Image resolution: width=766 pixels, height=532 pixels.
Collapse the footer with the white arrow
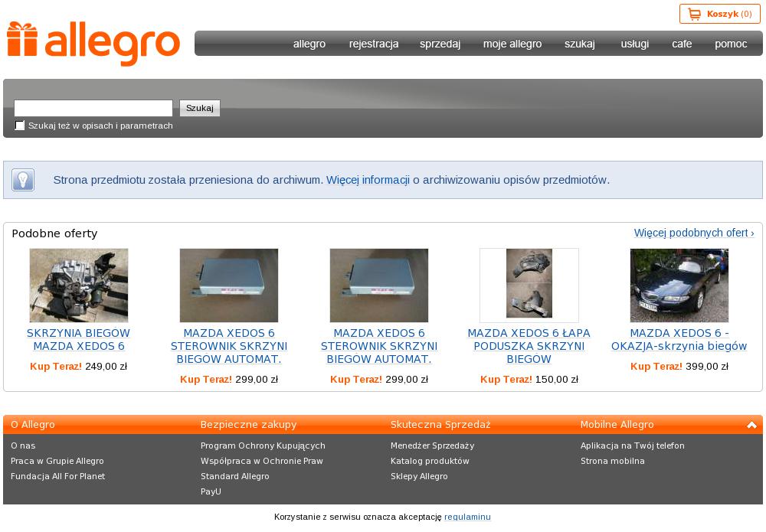[751, 425]
